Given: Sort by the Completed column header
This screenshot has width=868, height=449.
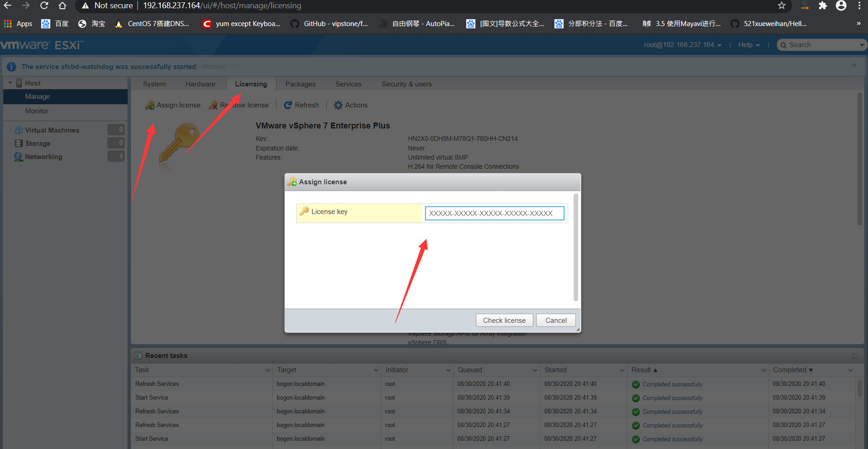Looking at the screenshot, I should 793,370.
